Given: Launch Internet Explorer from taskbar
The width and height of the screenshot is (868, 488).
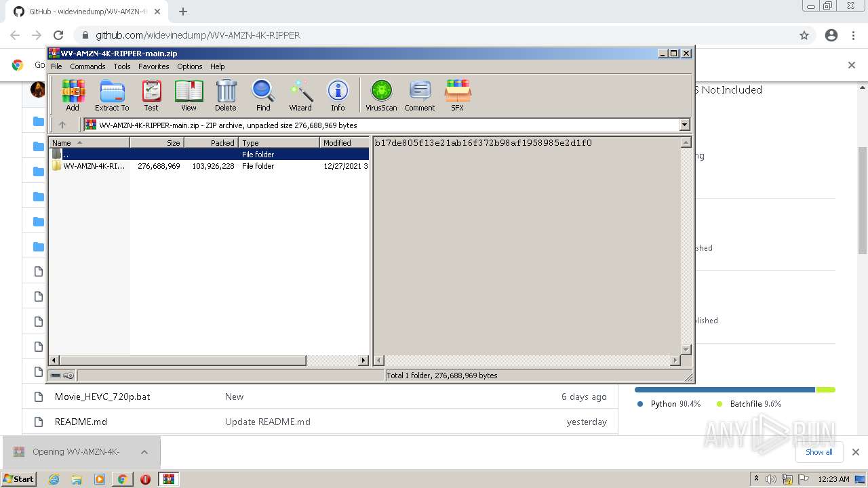Looking at the screenshot, I should click(54, 479).
